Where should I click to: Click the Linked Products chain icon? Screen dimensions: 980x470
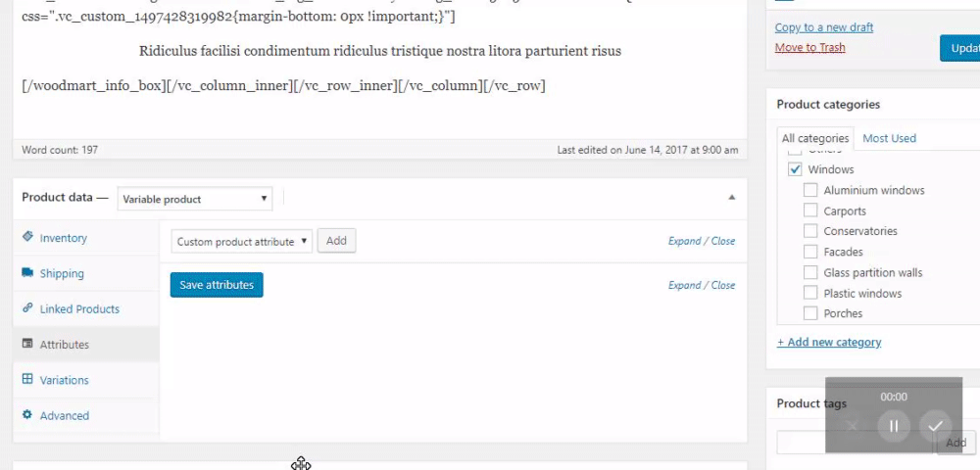click(x=27, y=308)
